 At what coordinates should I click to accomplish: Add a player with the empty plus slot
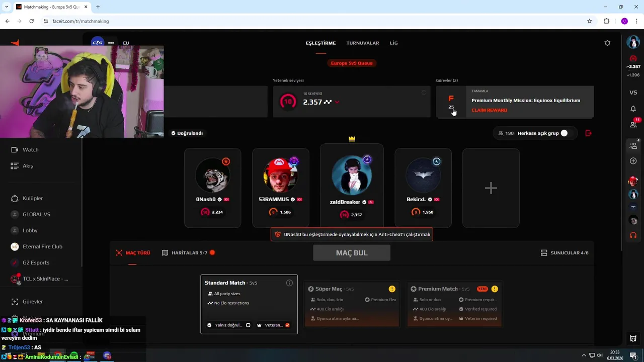coord(491,188)
